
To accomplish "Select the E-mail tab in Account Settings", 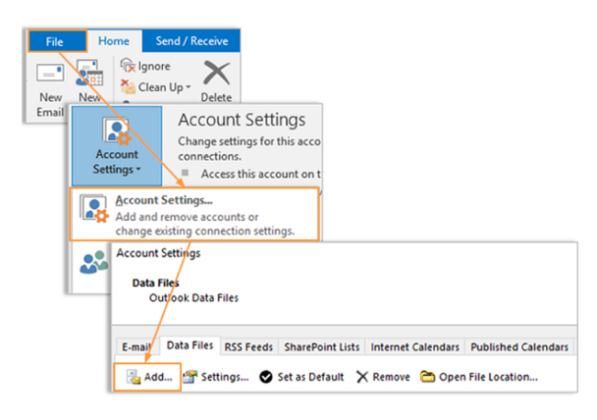I will point(136,347).
